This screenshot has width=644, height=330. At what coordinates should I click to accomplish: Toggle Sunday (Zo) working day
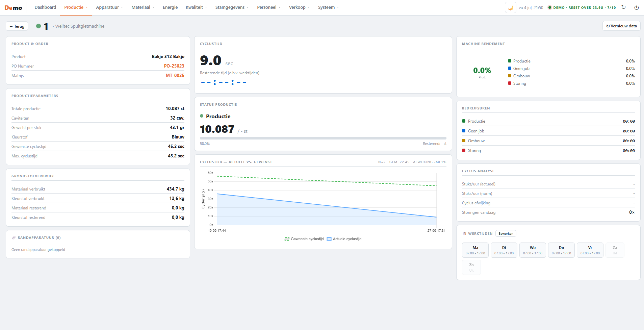471,267
